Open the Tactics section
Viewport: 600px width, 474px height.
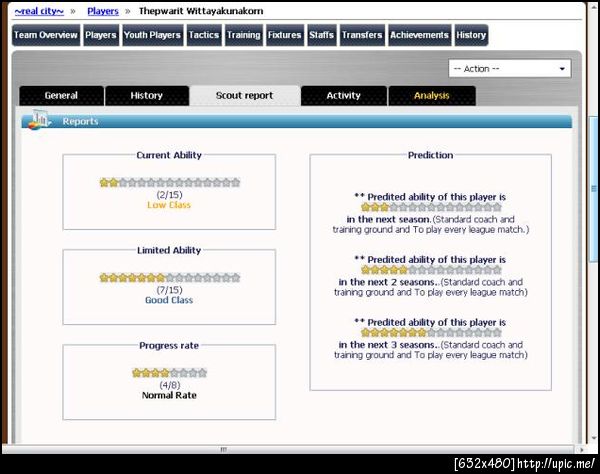pyautogui.click(x=204, y=35)
